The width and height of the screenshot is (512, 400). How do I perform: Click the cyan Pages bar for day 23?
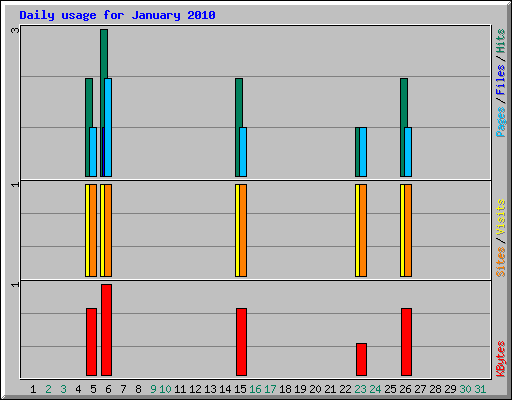pyautogui.click(x=363, y=152)
